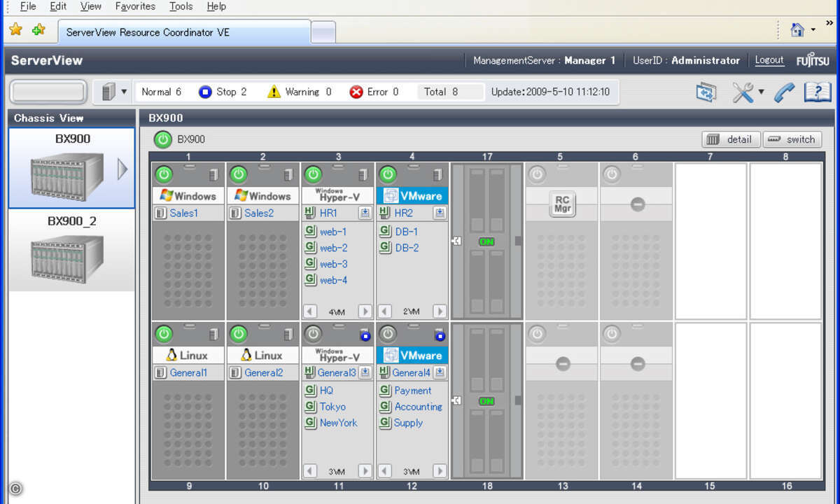Open the web-2 guest link

tap(334, 248)
